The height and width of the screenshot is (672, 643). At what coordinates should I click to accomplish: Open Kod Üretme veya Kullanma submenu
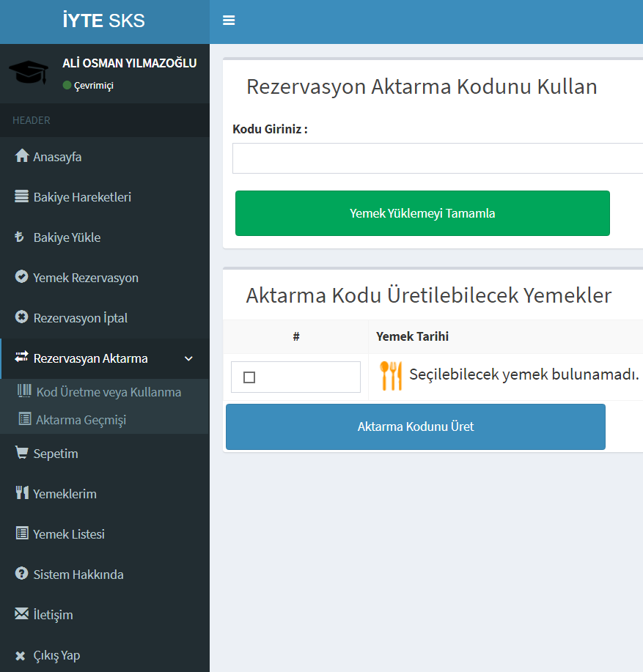click(109, 392)
